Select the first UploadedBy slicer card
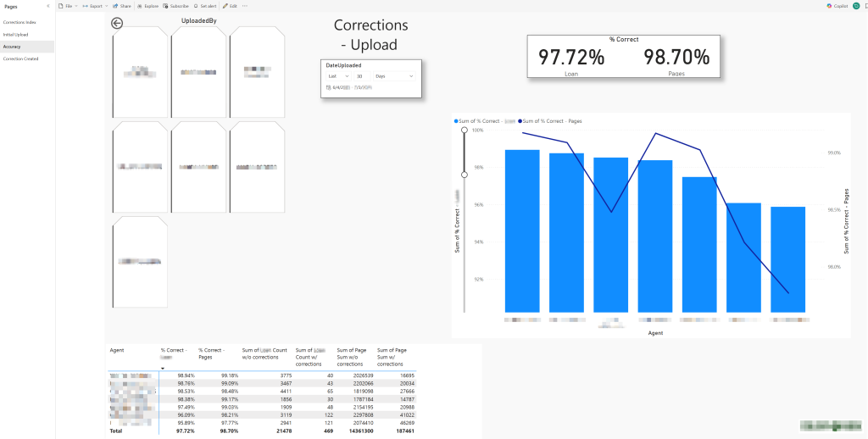Image resolution: width=868 pixels, height=439 pixels. click(x=140, y=72)
